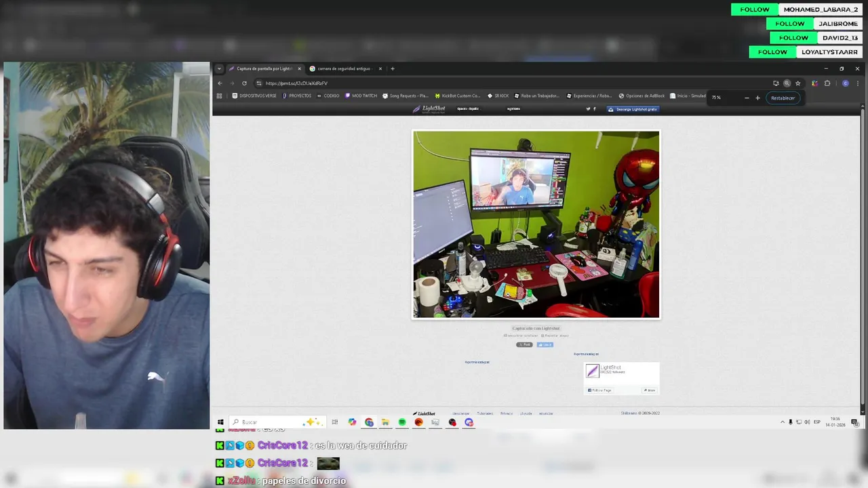This screenshot has height=488, width=868.
Task: Open the SR KICK bookmark
Action: pyautogui.click(x=498, y=96)
